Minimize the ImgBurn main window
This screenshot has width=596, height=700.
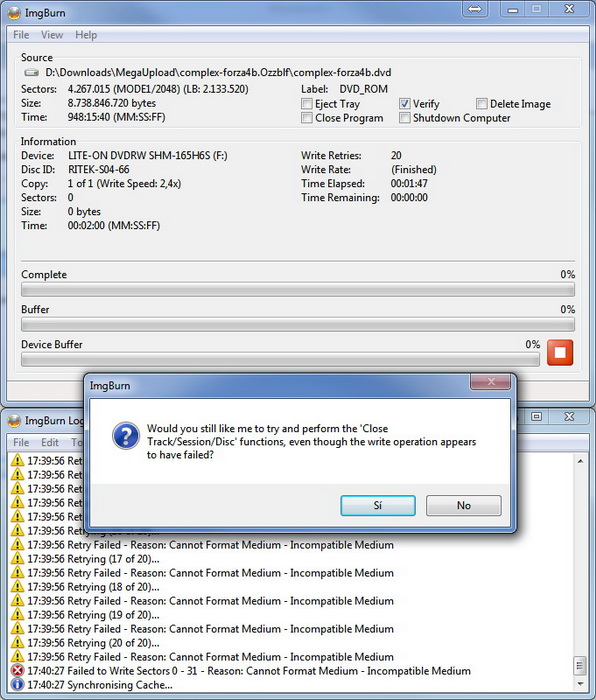point(513,9)
